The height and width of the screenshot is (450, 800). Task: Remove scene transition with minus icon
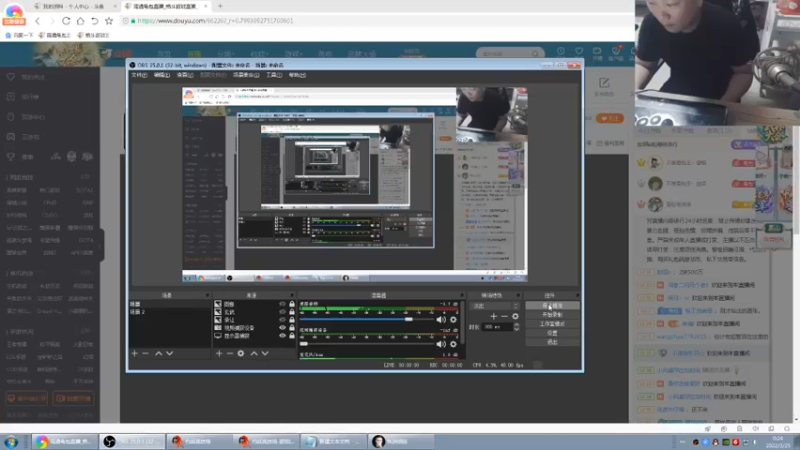pyautogui.click(x=504, y=316)
